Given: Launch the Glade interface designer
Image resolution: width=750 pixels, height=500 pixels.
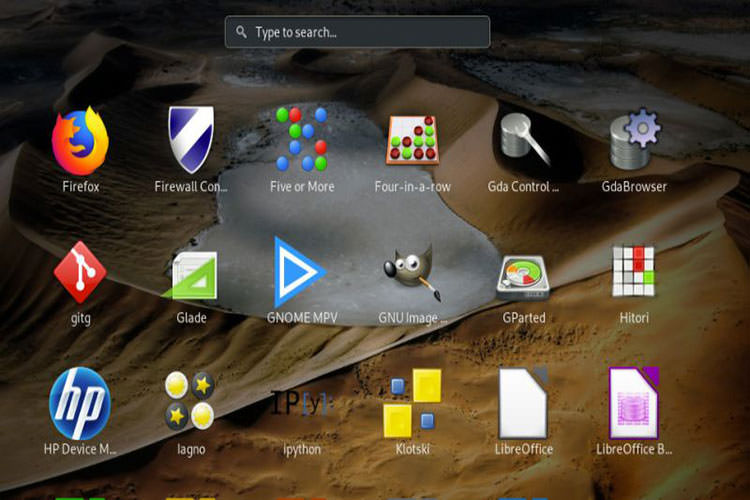Looking at the screenshot, I should 191,274.
